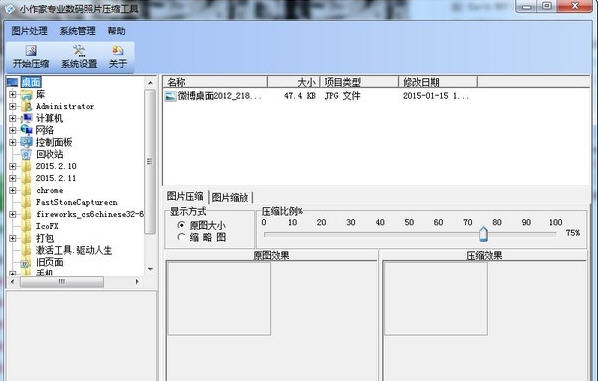Click the IcoFX folder icon

coord(26,226)
